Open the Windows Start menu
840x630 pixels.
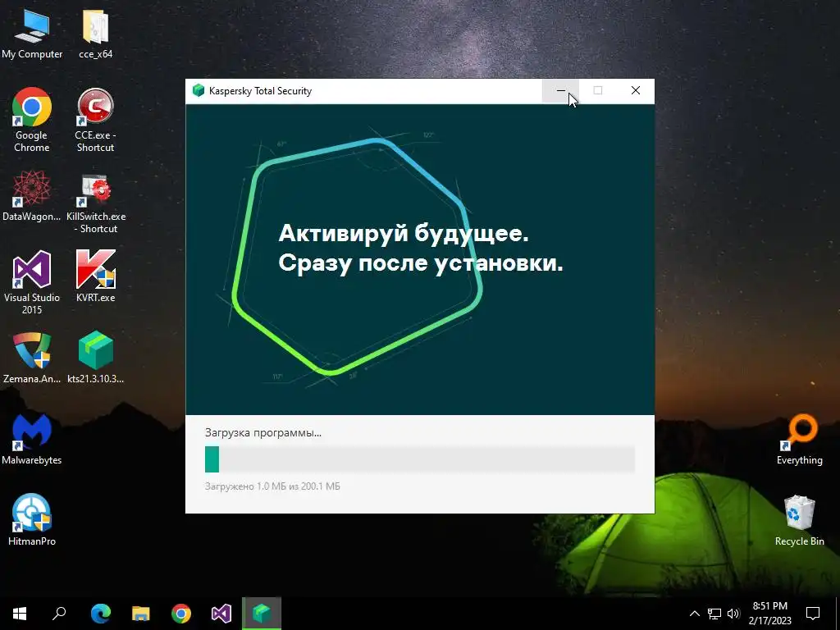pos(20,614)
